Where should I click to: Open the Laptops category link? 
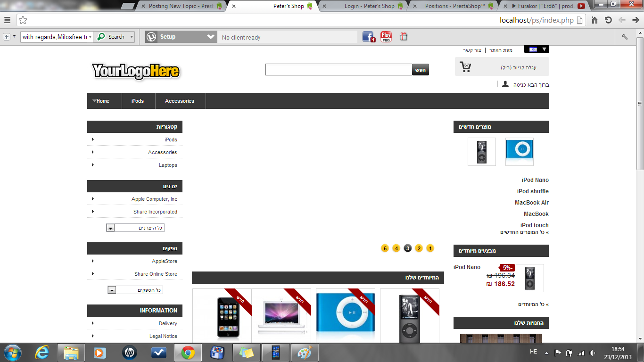click(168, 165)
